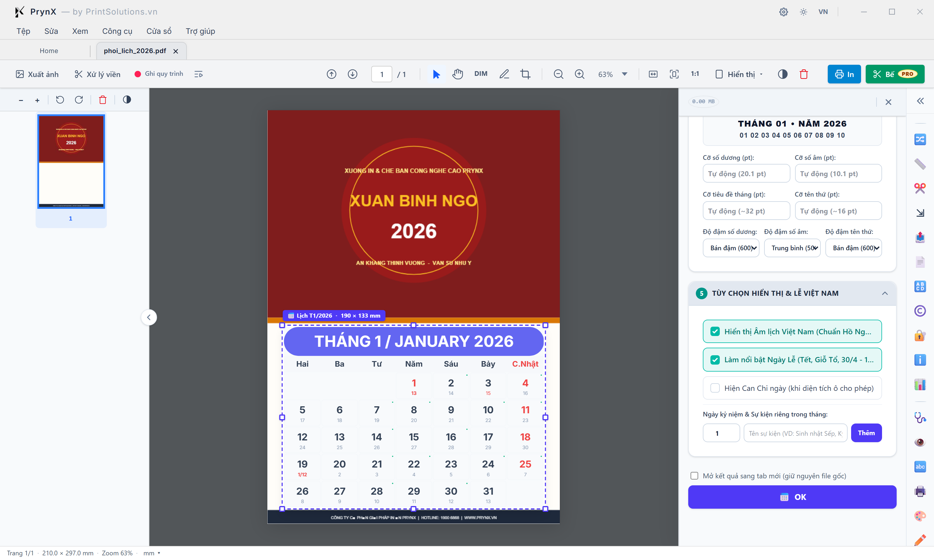
Task: Toggle Hiển thị Âm lịch Việt Nam checkbox
Action: pyautogui.click(x=715, y=331)
